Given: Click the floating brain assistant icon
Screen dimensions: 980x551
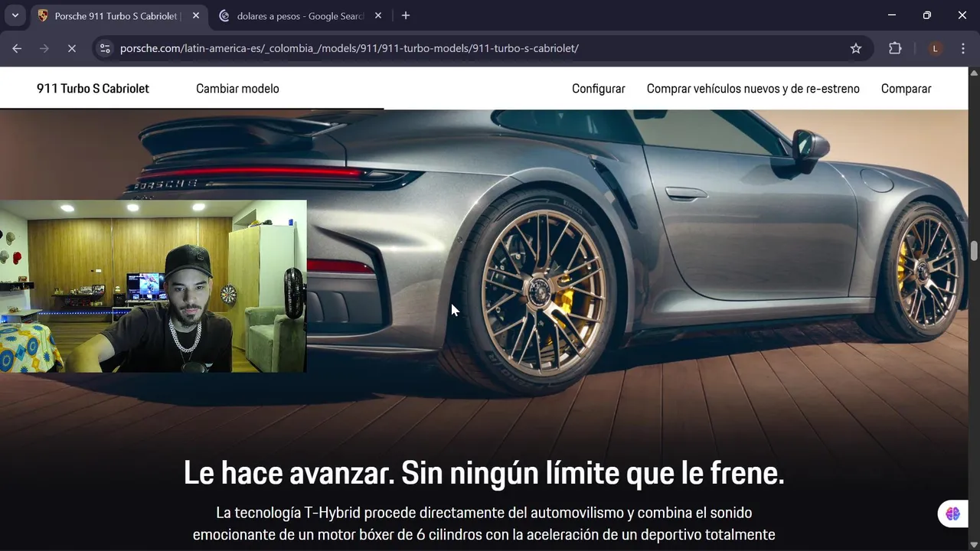Looking at the screenshot, I should [x=952, y=514].
